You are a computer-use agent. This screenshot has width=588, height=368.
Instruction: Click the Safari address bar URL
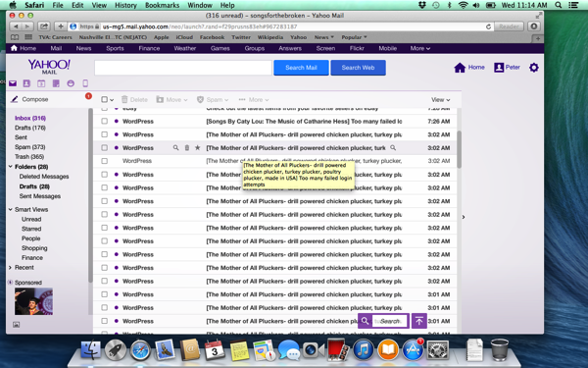(200, 26)
